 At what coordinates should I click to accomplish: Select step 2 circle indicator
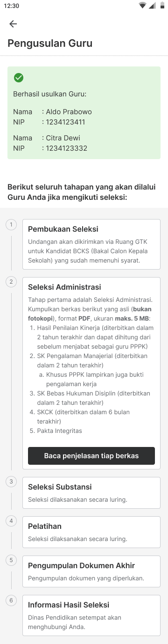pyautogui.click(x=11, y=282)
